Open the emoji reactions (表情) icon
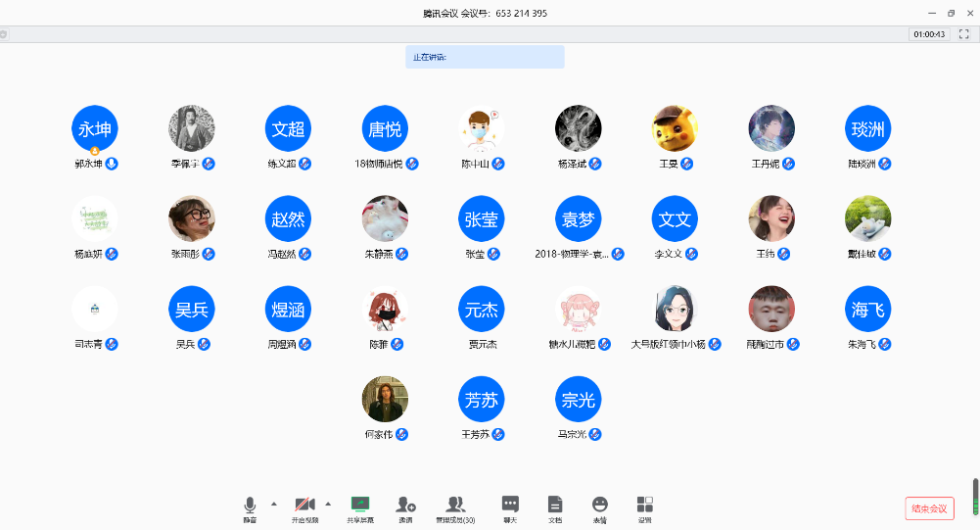Viewport: 980px width, 530px height. pos(600,506)
